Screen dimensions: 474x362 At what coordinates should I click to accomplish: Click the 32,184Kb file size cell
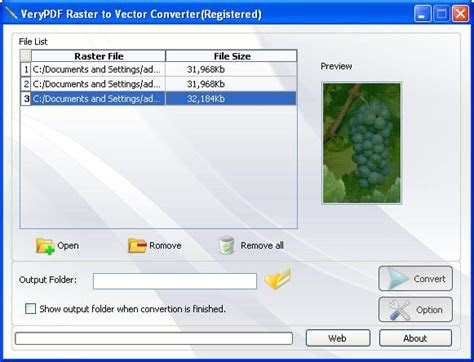click(x=231, y=99)
